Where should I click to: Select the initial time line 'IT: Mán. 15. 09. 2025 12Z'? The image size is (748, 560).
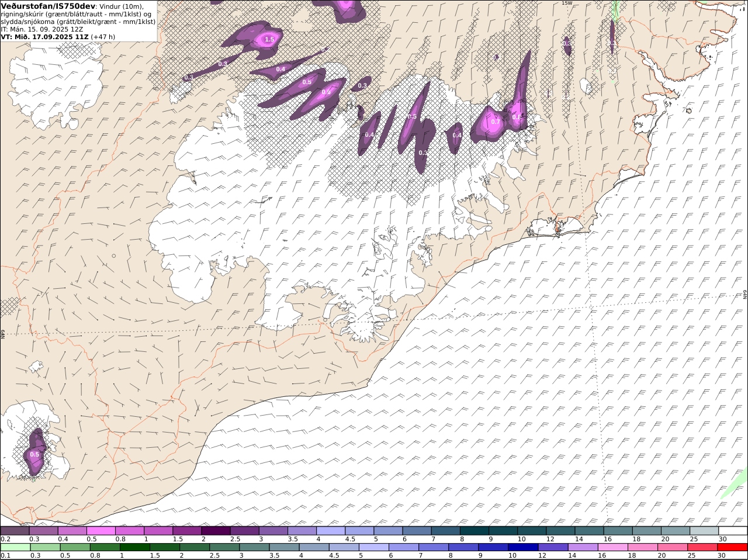[42, 29]
